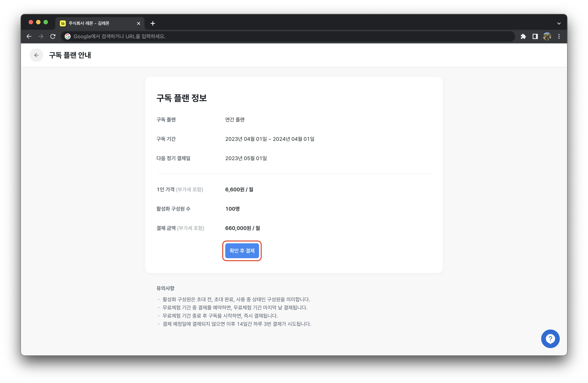The width and height of the screenshot is (588, 383).
Task: Open the Chrome extensions puzzle icon
Action: (x=523, y=37)
